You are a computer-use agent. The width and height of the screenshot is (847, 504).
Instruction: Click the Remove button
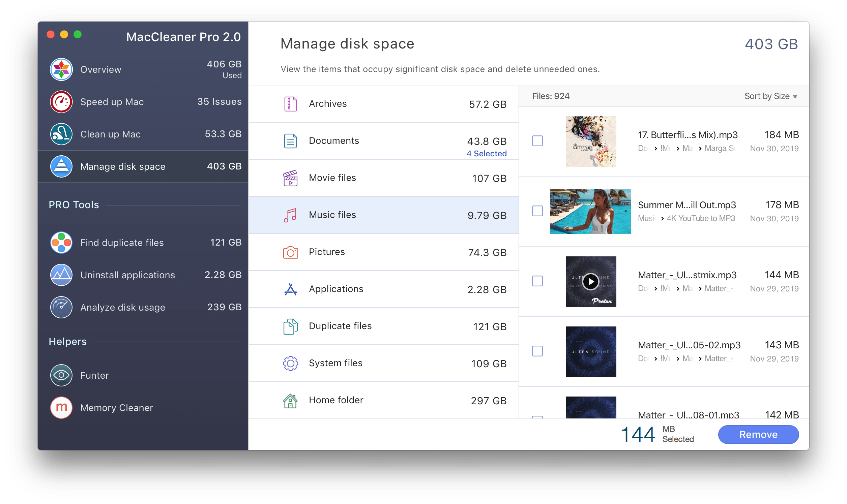pyautogui.click(x=758, y=434)
